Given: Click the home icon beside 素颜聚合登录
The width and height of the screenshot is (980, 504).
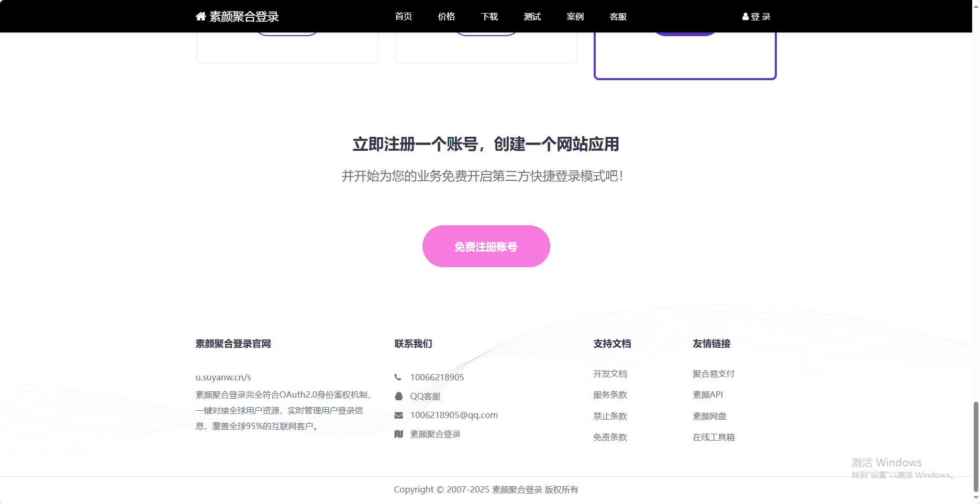Looking at the screenshot, I should (200, 16).
